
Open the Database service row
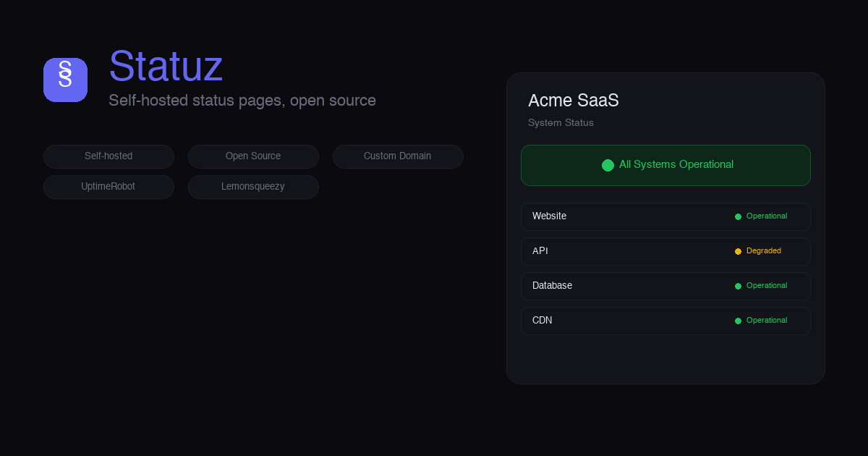pyautogui.click(x=665, y=286)
